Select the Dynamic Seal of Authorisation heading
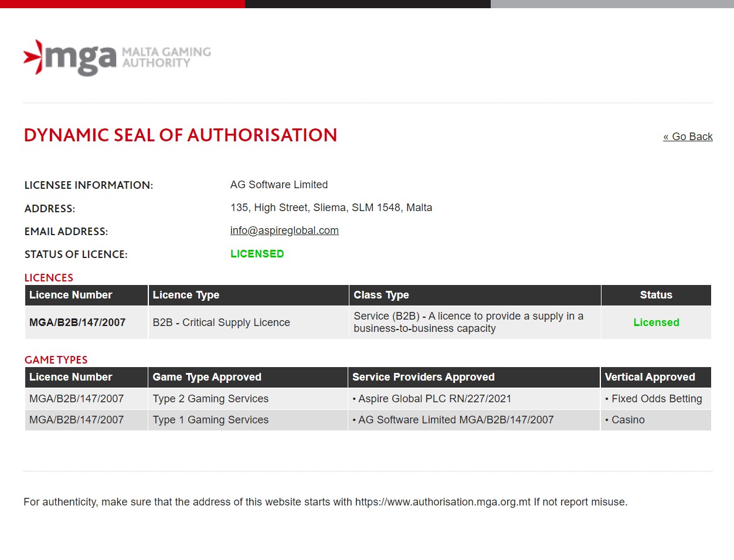 tap(181, 135)
